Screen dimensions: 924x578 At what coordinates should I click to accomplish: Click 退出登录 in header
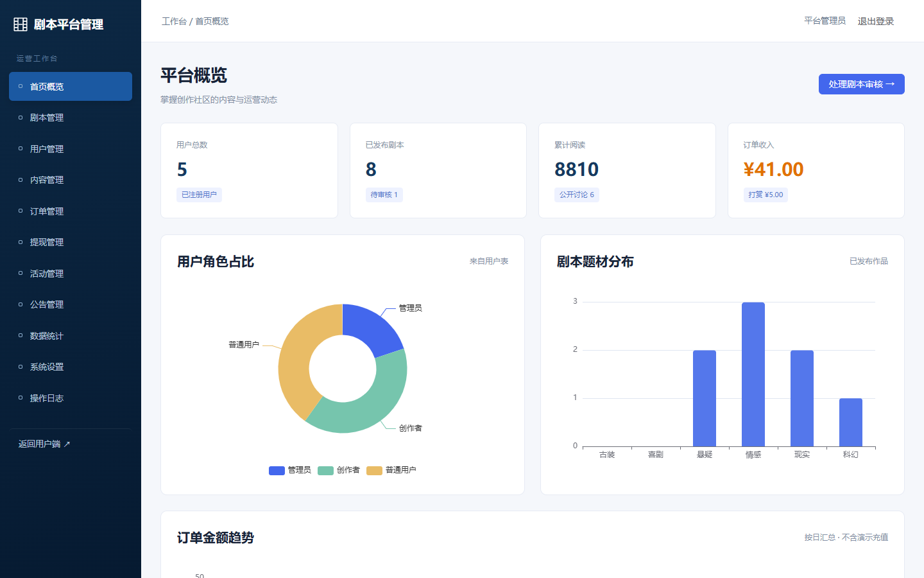(x=875, y=21)
